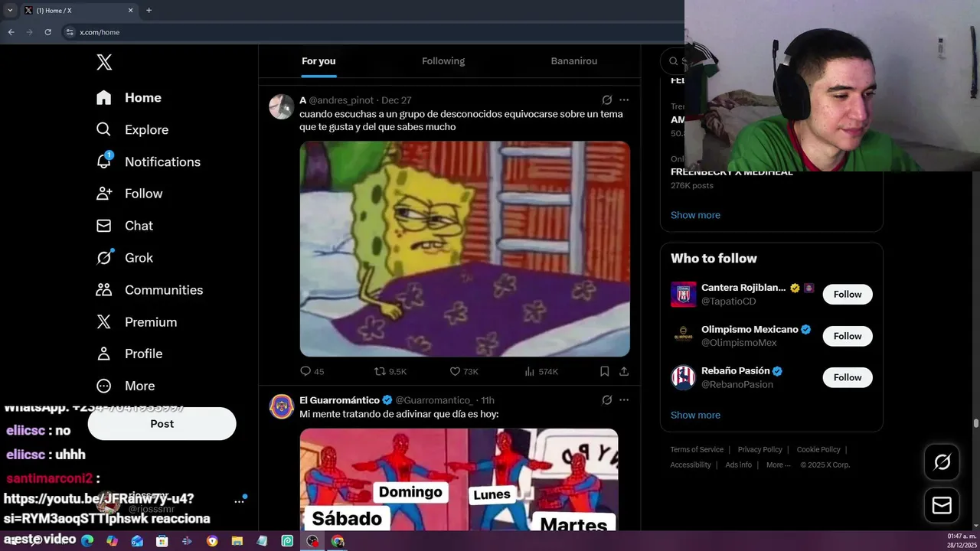Image resolution: width=980 pixels, height=551 pixels.
Task: Open floating messages envelope button
Action: point(942,505)
